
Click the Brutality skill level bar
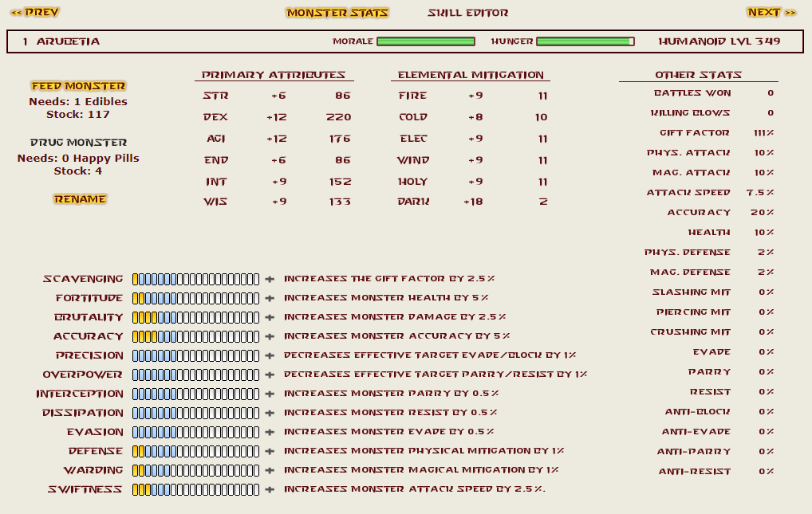click(195, 317)
